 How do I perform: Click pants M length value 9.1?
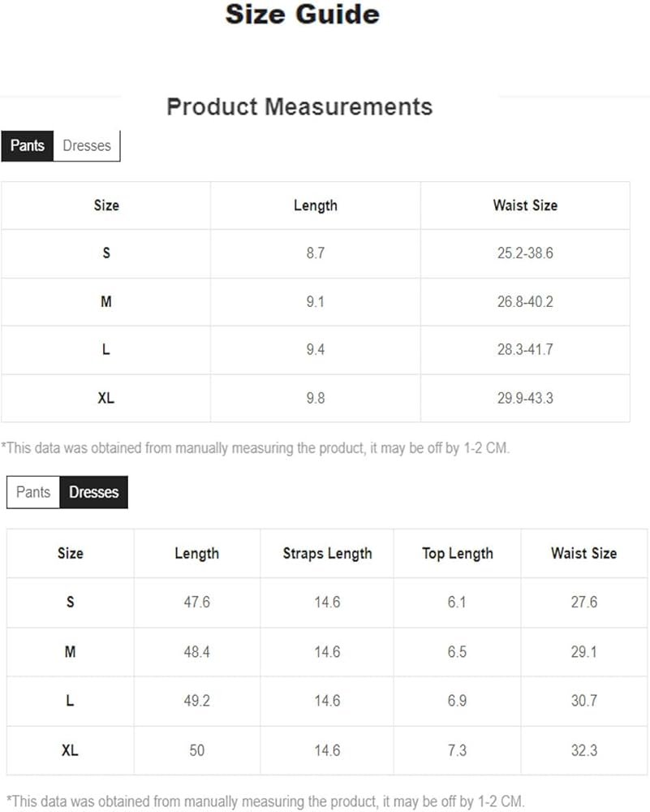[x=315, y=301]
